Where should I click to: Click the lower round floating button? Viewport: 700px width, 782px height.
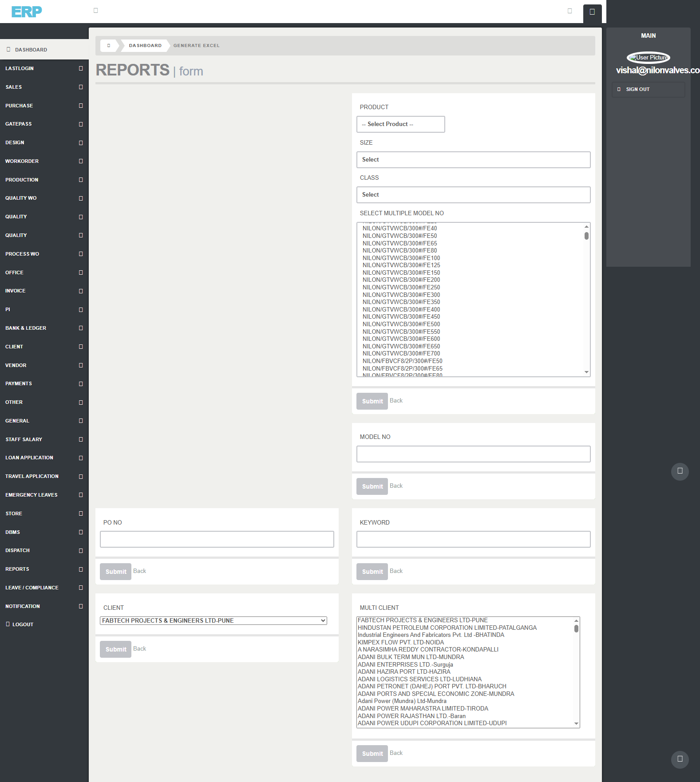[x=680, y=759]
